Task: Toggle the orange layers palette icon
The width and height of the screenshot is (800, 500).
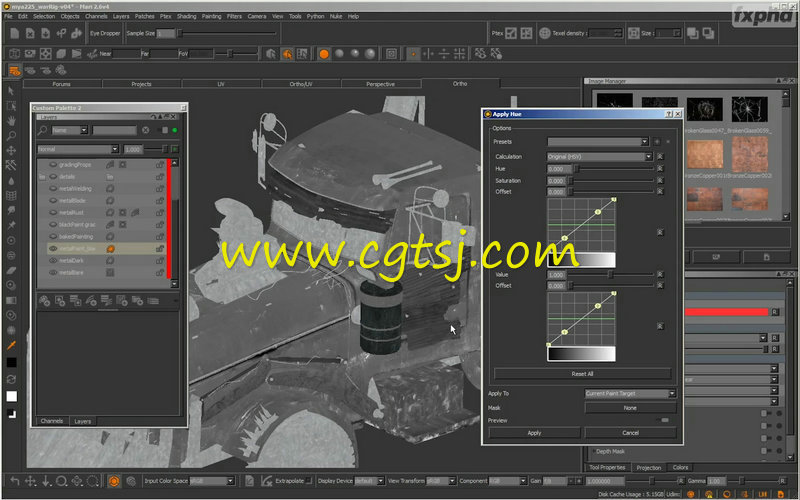Action: click(14, 70)
